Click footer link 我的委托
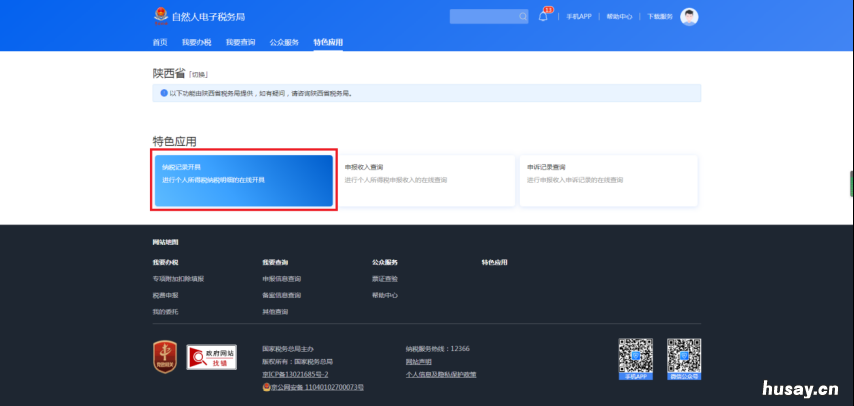 (165, 312)
